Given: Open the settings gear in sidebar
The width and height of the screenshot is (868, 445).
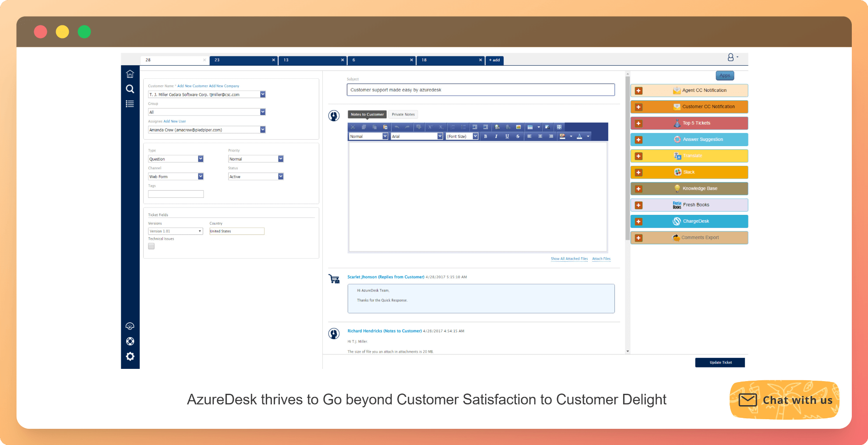Looking at the screenshot, I should pos(130,356).
